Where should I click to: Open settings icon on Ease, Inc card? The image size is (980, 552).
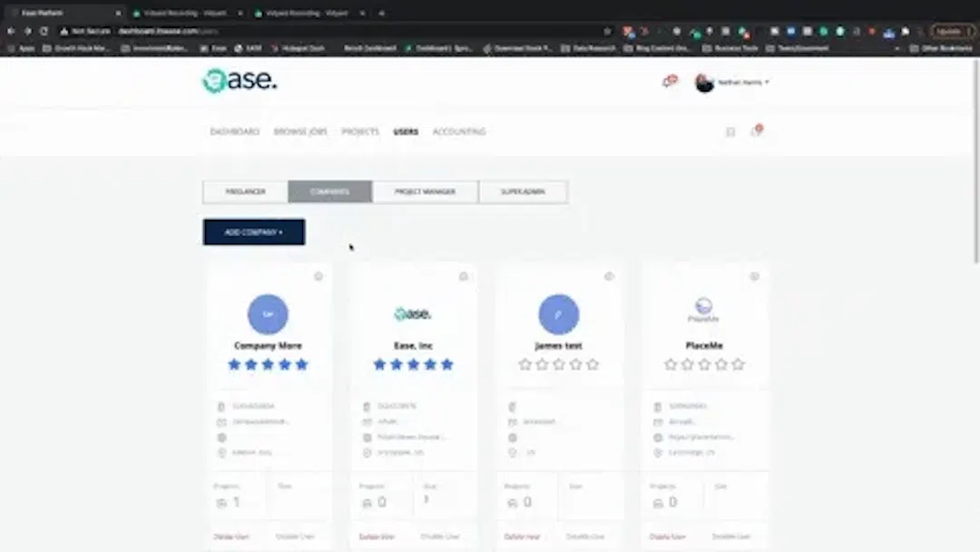point(464,277)
